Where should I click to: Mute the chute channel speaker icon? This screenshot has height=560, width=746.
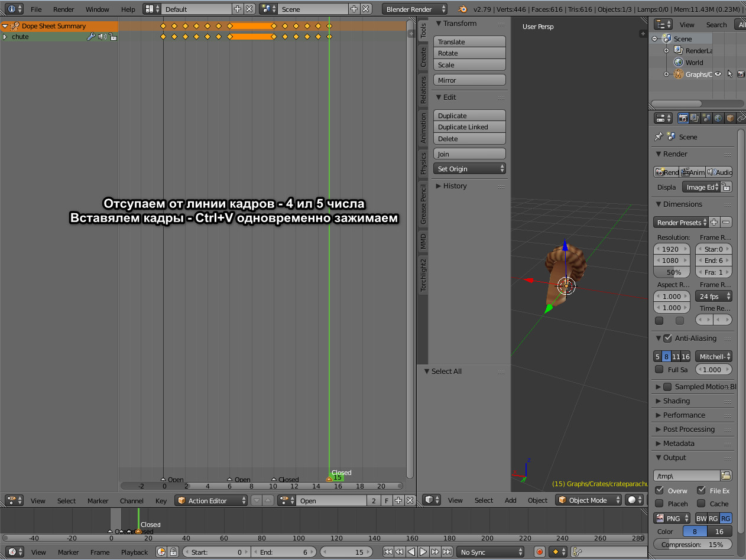point(102,37)
